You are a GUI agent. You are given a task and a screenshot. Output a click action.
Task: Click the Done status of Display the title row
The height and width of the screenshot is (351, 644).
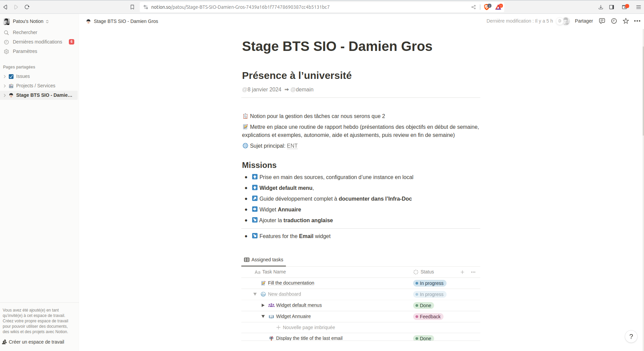point(424,338)
